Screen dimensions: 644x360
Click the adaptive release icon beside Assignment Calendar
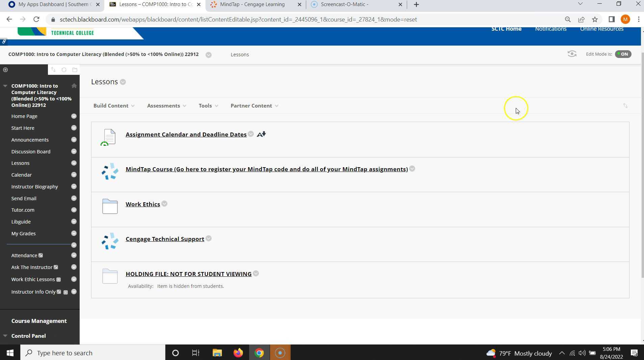(x=261, y=134)
